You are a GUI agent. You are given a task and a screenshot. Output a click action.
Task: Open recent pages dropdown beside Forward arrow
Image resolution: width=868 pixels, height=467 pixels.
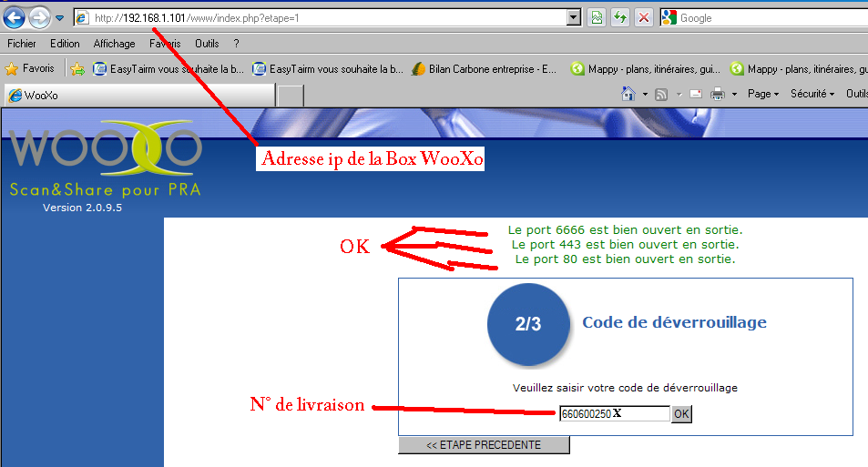click(60, 18)
